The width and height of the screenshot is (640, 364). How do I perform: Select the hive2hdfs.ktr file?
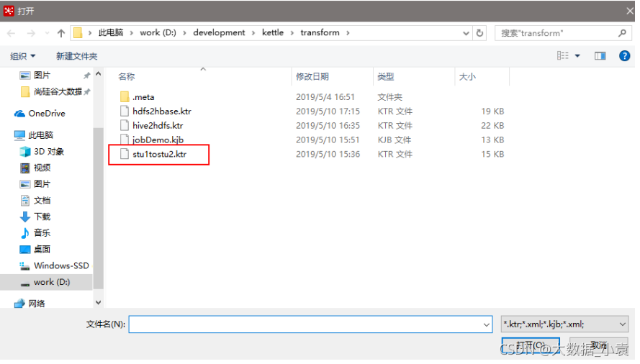click(158, 126)
